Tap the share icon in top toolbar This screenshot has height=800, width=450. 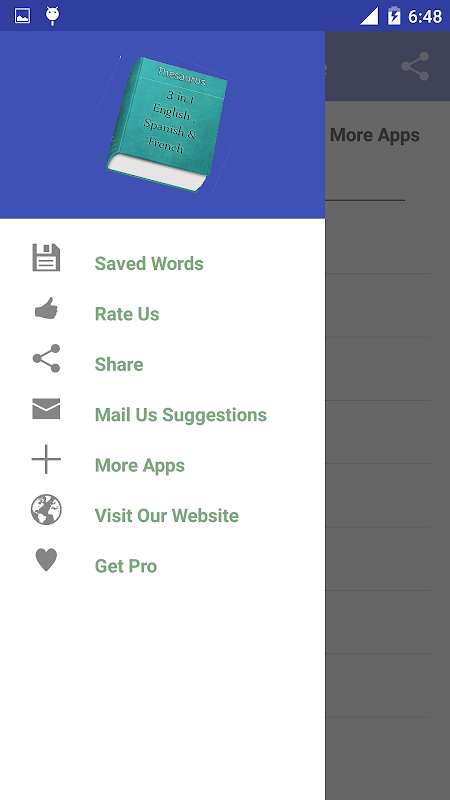pos(415,66)
